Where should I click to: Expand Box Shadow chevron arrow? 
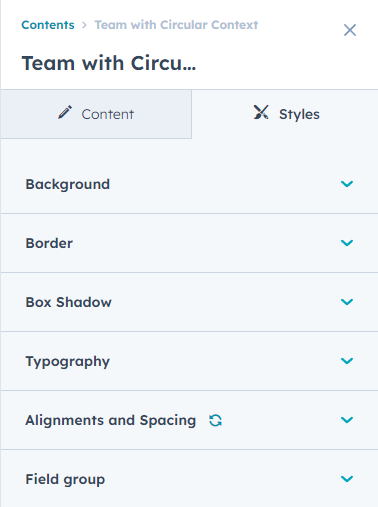347,302
